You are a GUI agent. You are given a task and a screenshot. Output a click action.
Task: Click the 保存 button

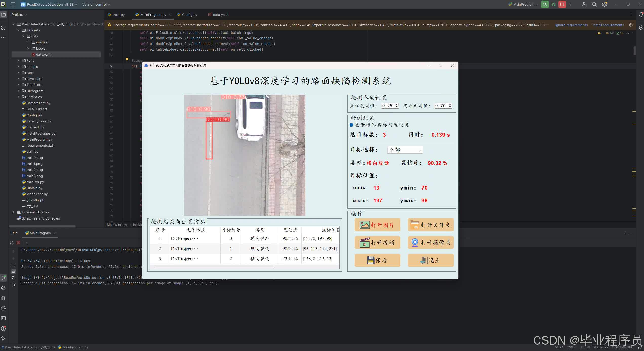point(377,260)
